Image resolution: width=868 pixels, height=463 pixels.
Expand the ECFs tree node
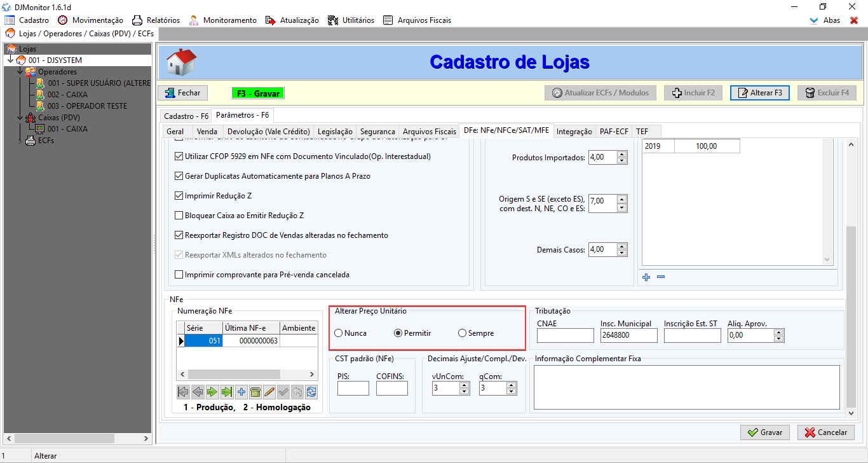click(20, 141)
